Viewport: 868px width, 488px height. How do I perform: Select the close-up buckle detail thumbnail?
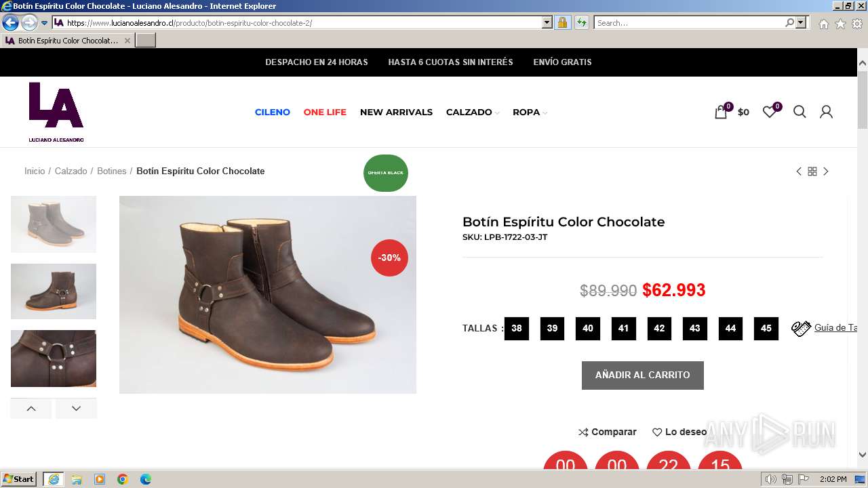click(x=54, y=359)
